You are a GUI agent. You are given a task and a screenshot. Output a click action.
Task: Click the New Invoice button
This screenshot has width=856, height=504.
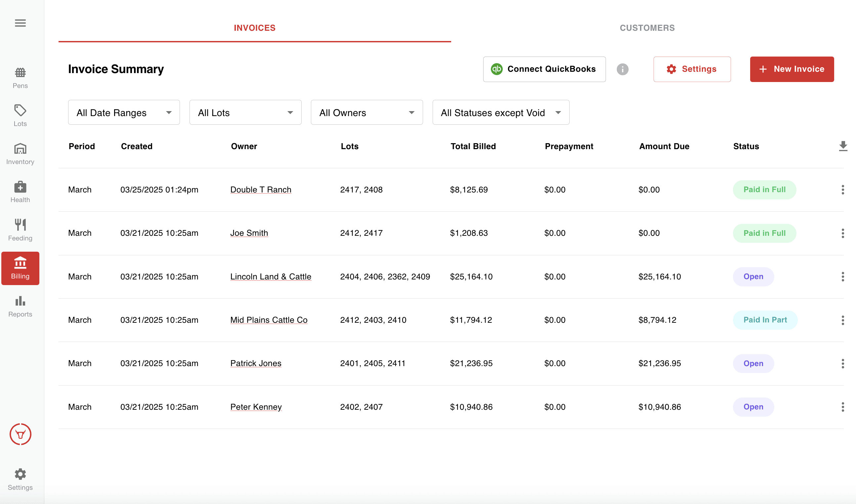792,69
